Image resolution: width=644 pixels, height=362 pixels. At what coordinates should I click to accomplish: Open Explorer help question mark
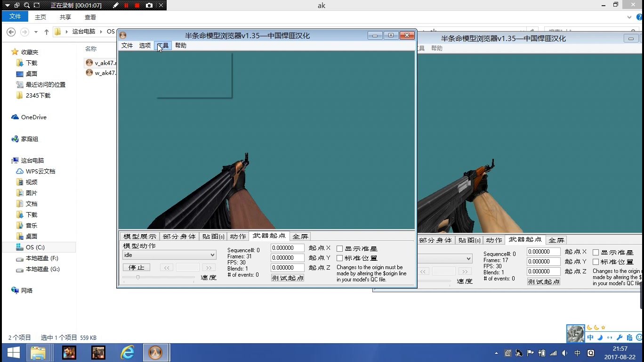tap(638, 17)
